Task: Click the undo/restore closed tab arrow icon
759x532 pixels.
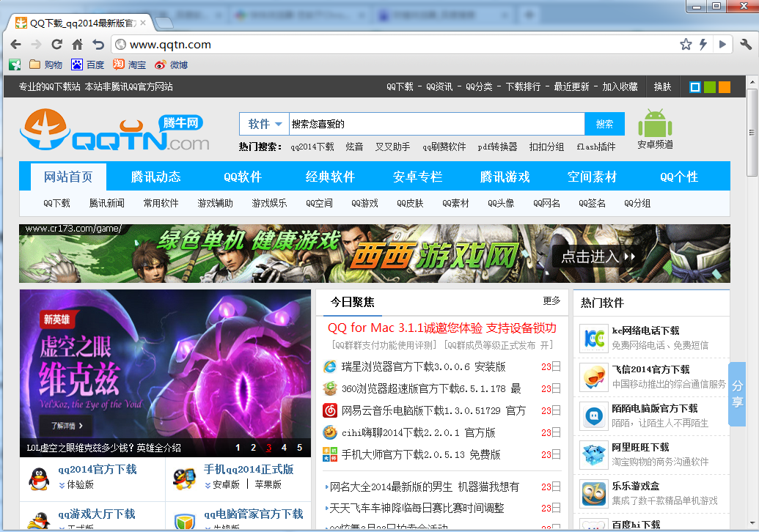Action: tap(98, 45)
